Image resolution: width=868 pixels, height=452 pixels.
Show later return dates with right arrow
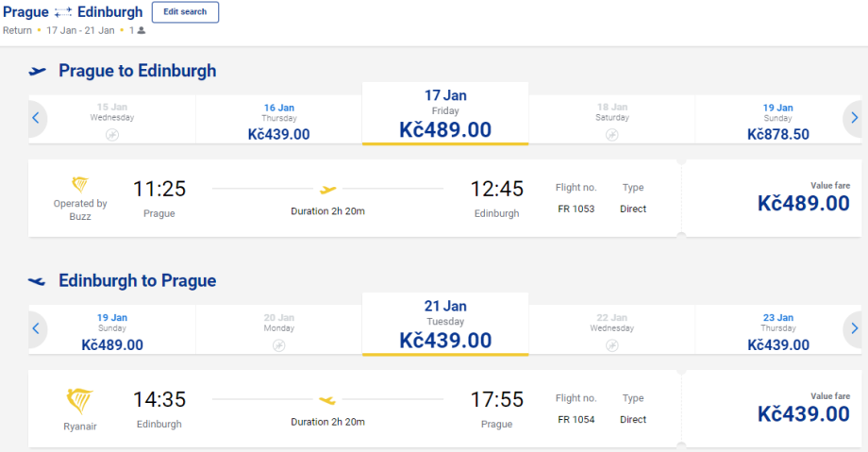coord(854,329)
